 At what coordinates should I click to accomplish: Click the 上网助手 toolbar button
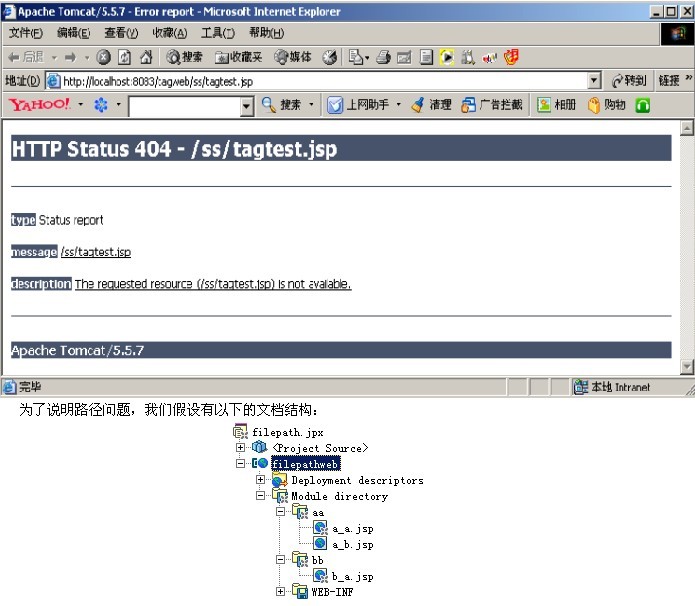358,105
